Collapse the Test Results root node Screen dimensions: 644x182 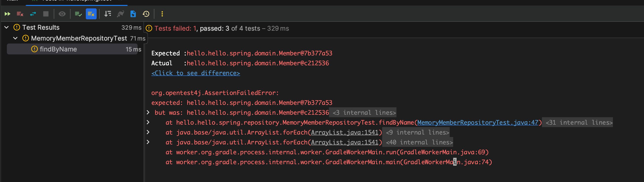pos(7,27)
